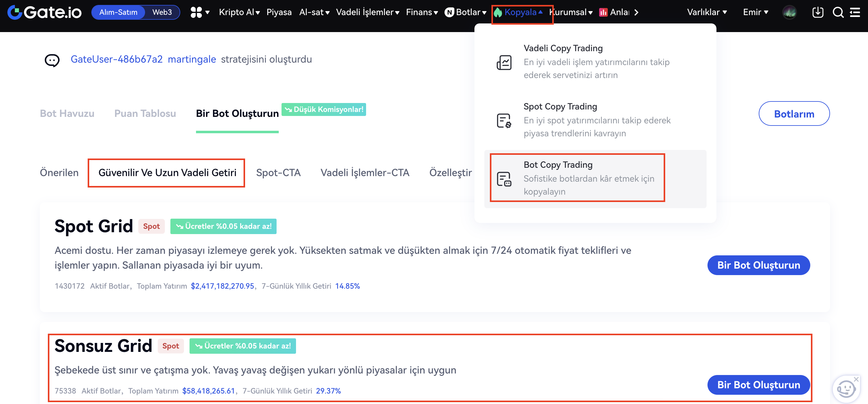Image resolution: width=868 pixels, height=404 pixels.
Task: Open the apps grid menu icon
Action: (x=196, y=12)
